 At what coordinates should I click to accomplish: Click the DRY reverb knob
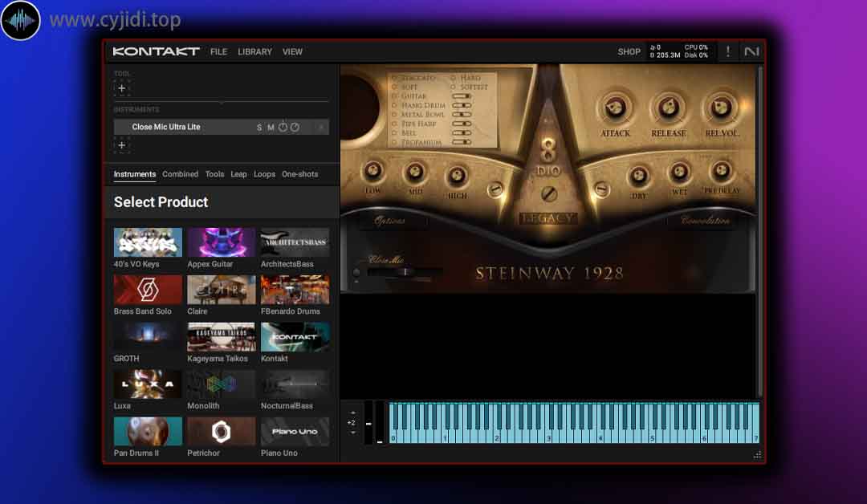coord(639,177)
